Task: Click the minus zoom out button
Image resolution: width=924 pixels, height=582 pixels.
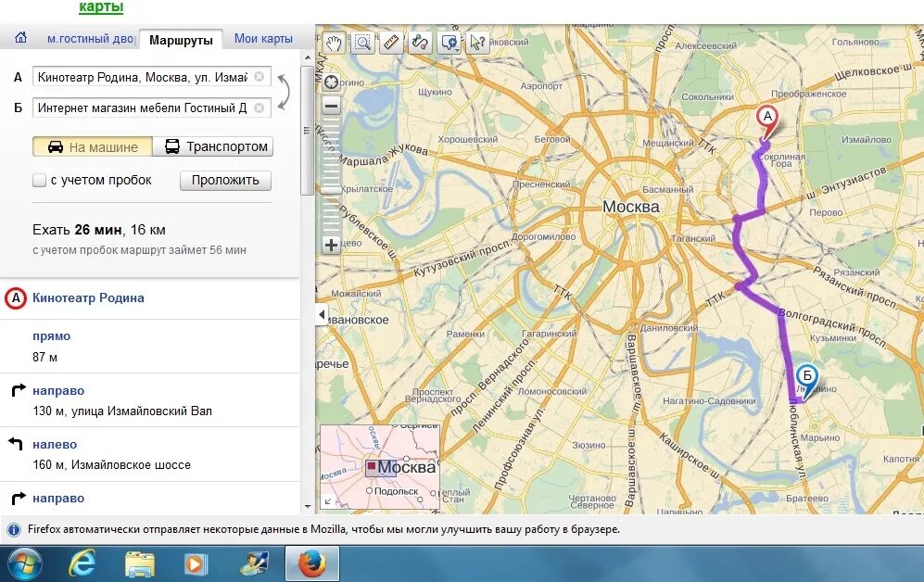Action: [x=331, y=107]
